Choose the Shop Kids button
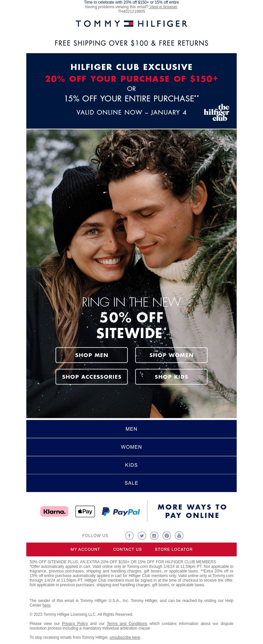263x644 pixels. [171, 377]
